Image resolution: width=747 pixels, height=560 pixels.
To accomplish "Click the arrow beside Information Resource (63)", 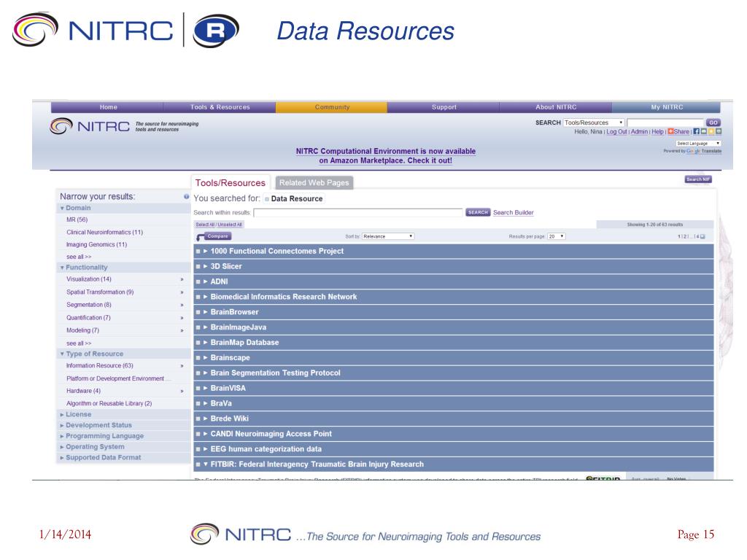I will tap(182, 366).
